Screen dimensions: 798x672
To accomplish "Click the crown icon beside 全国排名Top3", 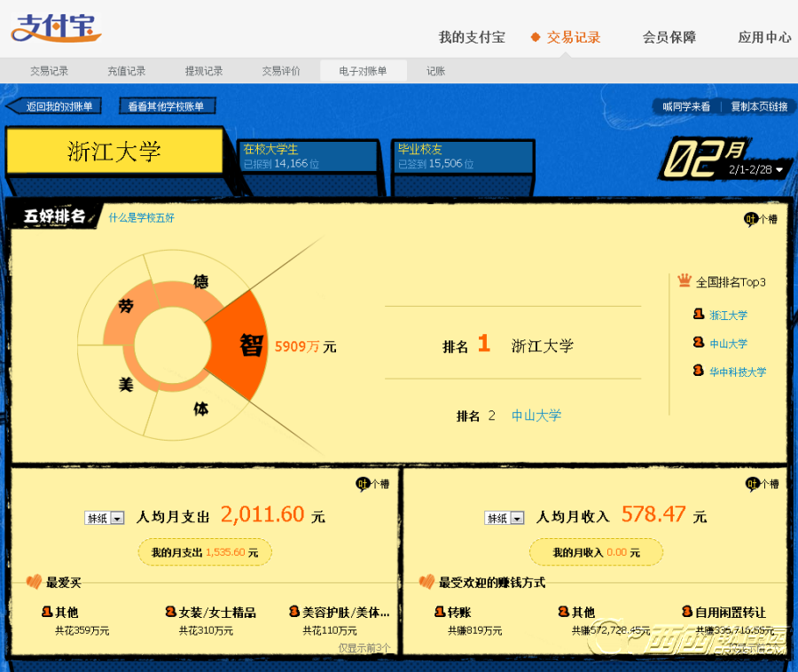I will point(685,280).
